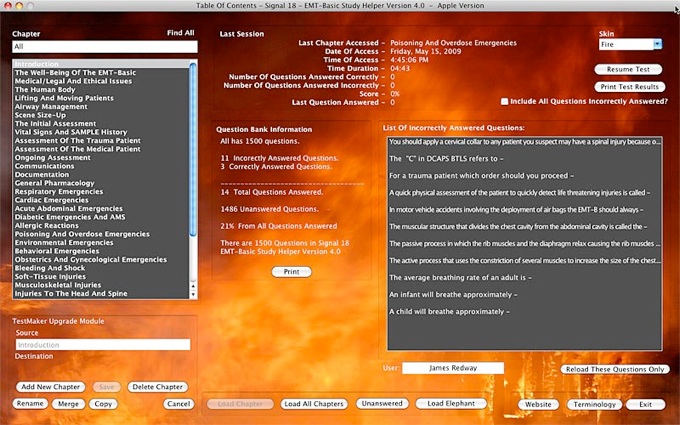Click the Exit button
This screenshot has width=680, height=425.
(x=645, y=404)
